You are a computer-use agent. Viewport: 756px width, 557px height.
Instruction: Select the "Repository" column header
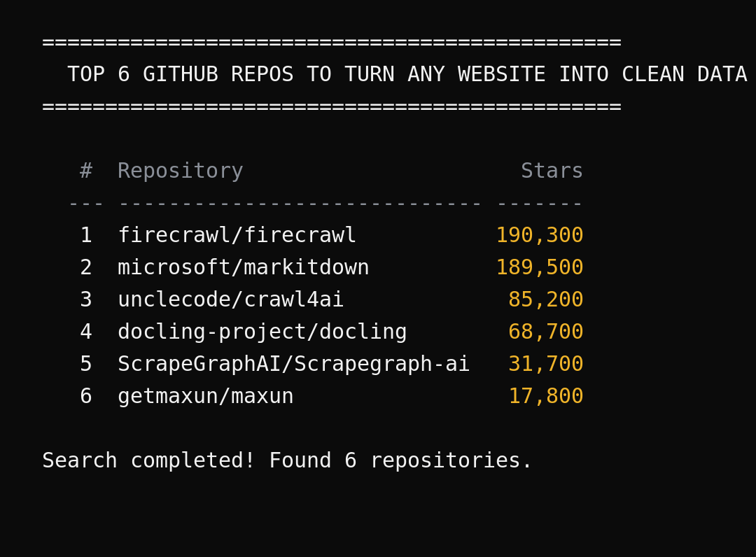tap(181, 171)
